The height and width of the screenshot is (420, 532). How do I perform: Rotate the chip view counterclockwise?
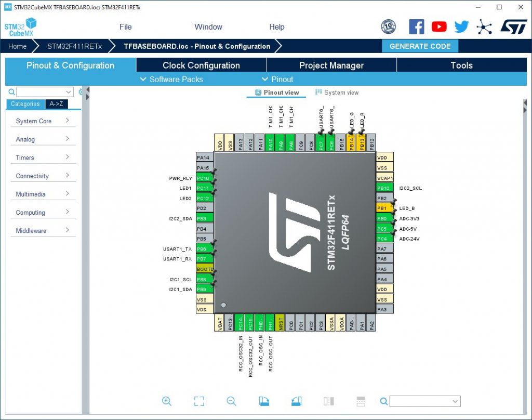point(297,401)
